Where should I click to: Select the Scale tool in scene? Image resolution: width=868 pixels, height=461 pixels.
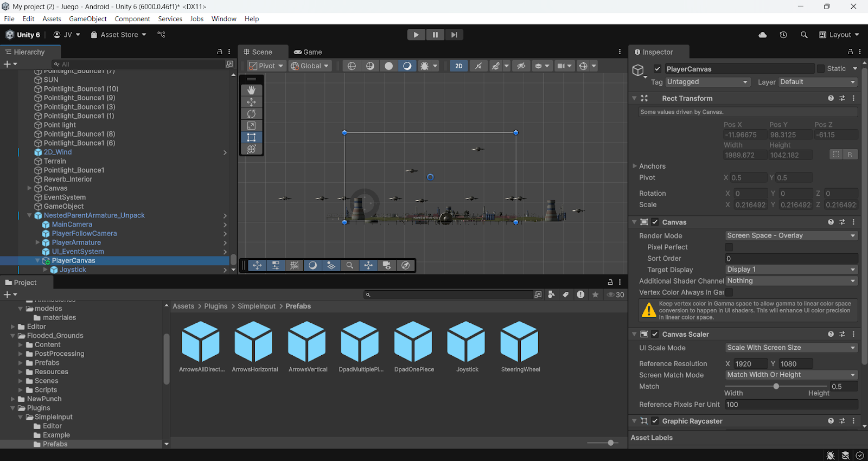251,126
